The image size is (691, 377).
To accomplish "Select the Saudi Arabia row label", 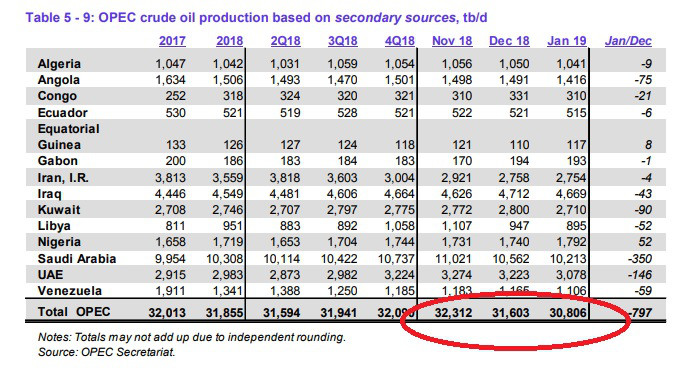I will 77,258.
